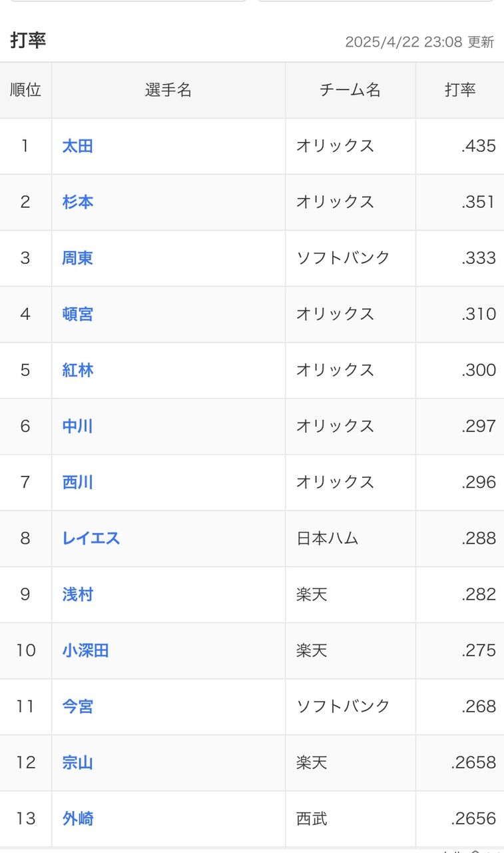Click the 紅林 player name
The width and height of the screenshot is (504, 853).
pos(77,370)
